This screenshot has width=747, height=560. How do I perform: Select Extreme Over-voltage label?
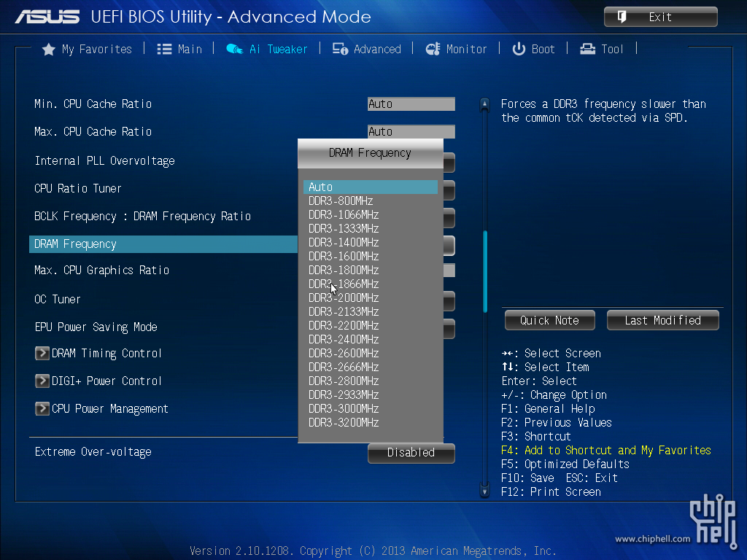[93, 452]
